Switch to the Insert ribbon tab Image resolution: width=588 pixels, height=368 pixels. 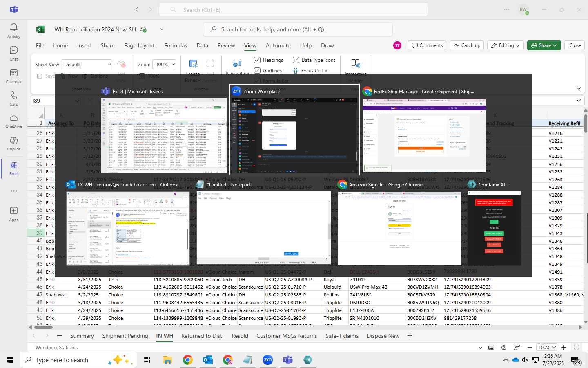coord(84,45)
